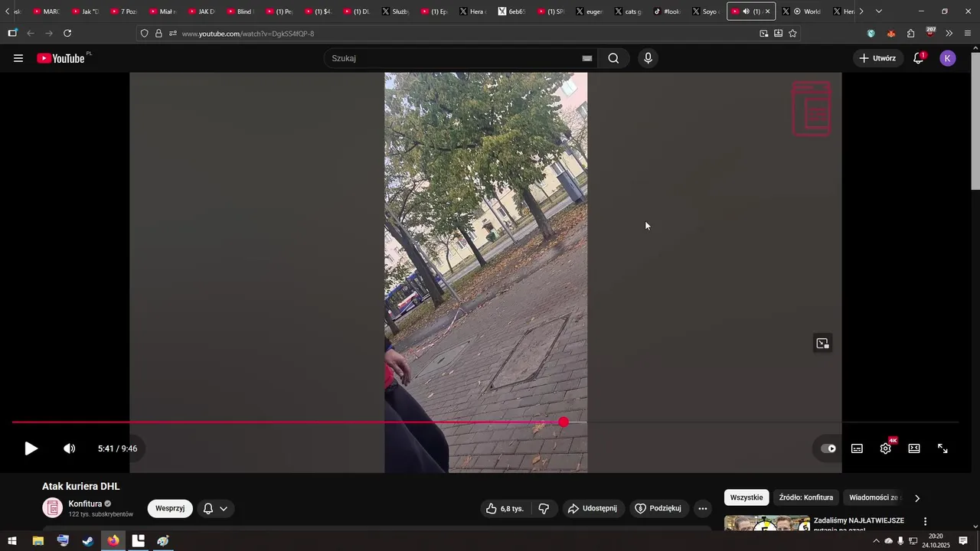980x551 pixels.
Task: Click the Udostępnij share button
Action: (x=592, y=508)
